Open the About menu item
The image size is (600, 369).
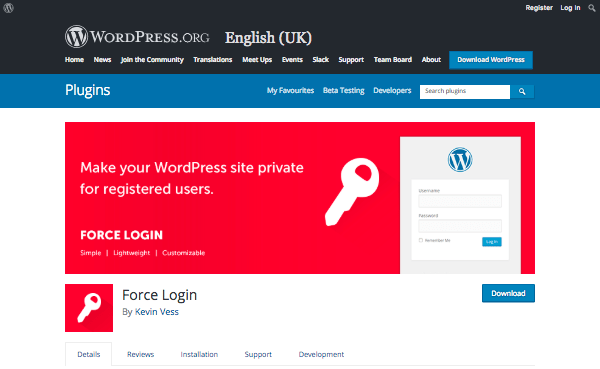click(431, 60)
